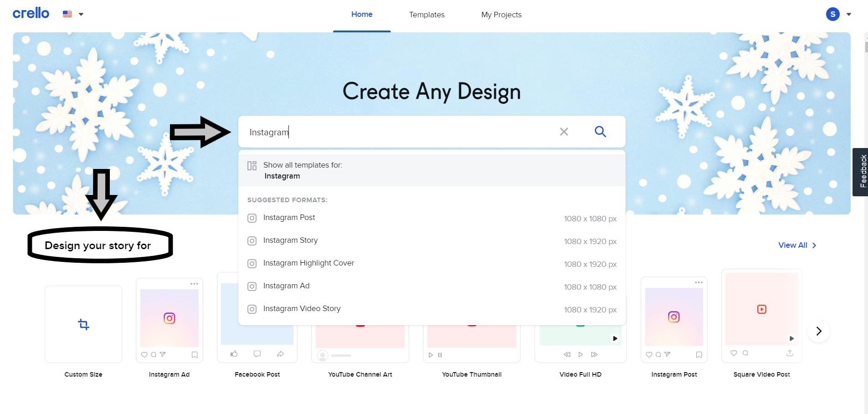Click the YouTube Thumbnail label
Screen dimensions: 868x414
[x=472, y=374]
